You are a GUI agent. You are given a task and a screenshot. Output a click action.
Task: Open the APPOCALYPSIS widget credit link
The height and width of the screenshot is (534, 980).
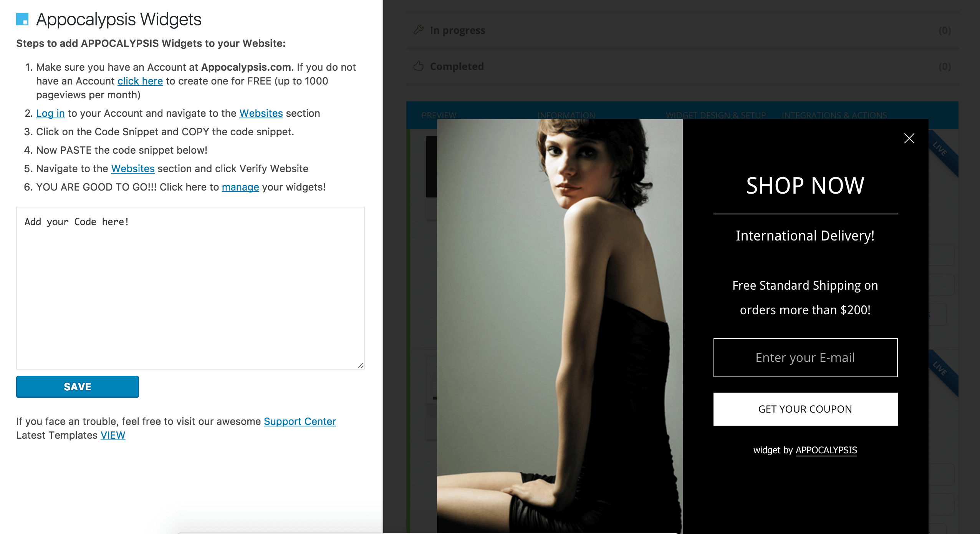click(x=826, y=450)
